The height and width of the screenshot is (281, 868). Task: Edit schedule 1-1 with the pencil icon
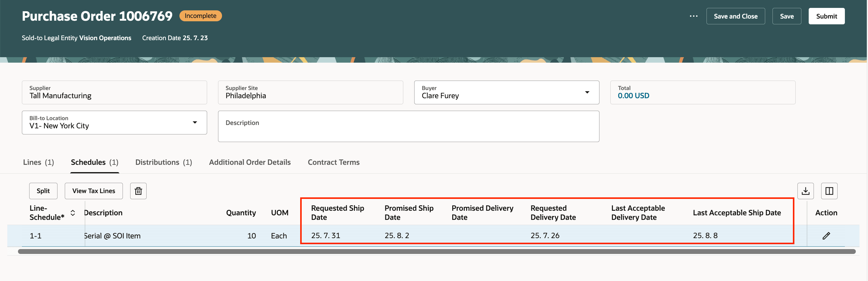826,236
